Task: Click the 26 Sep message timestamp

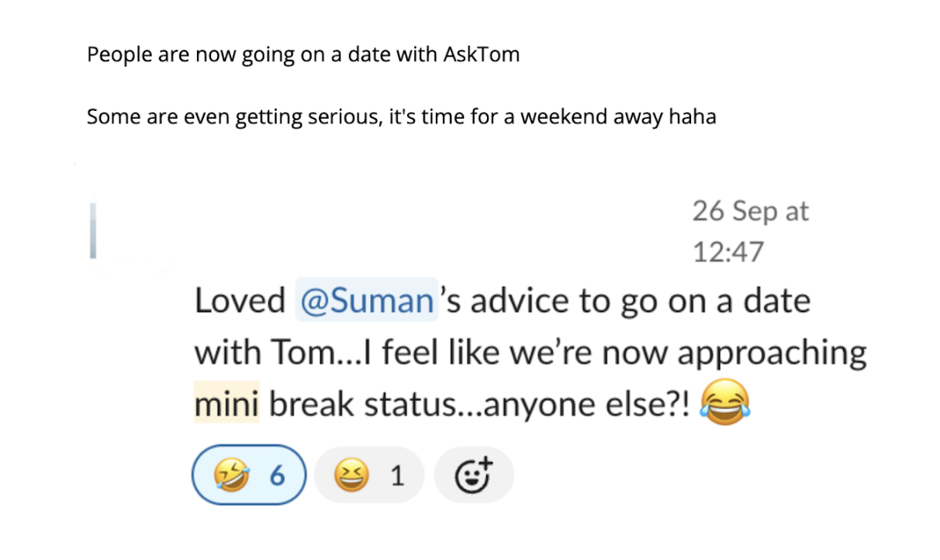Action: pyautogui.click(x=750, y=211)
